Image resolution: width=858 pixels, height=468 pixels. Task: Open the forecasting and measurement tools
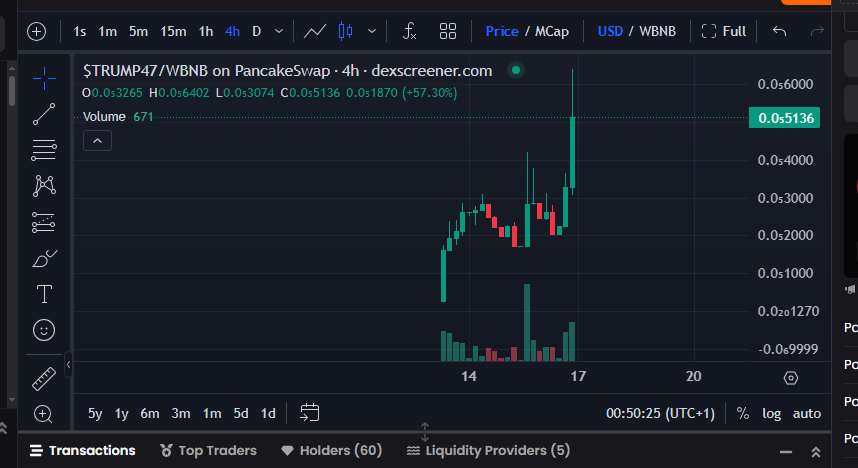point(44,222)
